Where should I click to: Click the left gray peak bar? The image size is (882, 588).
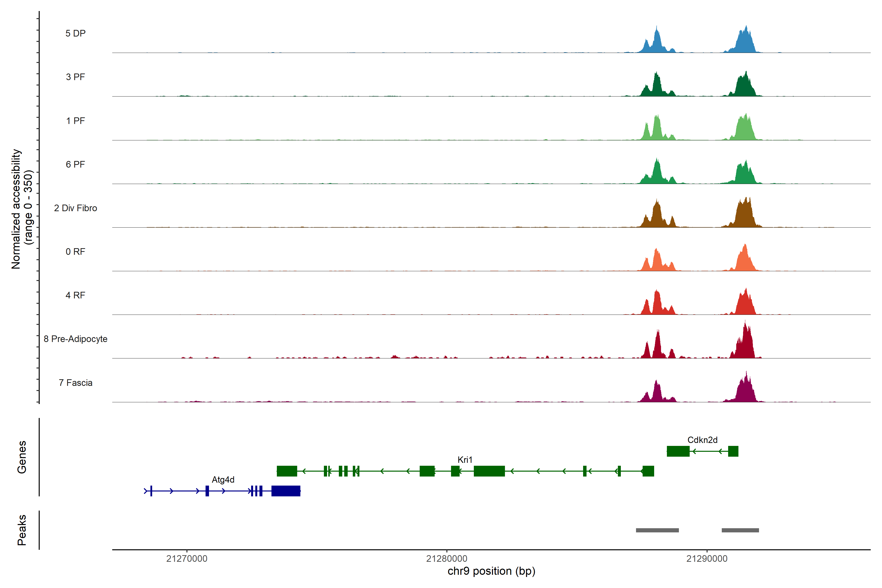657,530
